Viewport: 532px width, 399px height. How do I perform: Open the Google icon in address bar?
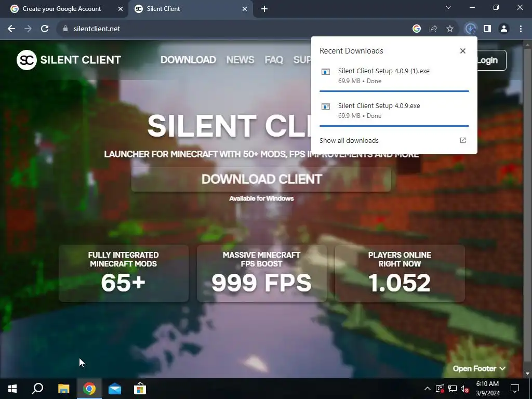pyautogui.click(x=417, y=29)
